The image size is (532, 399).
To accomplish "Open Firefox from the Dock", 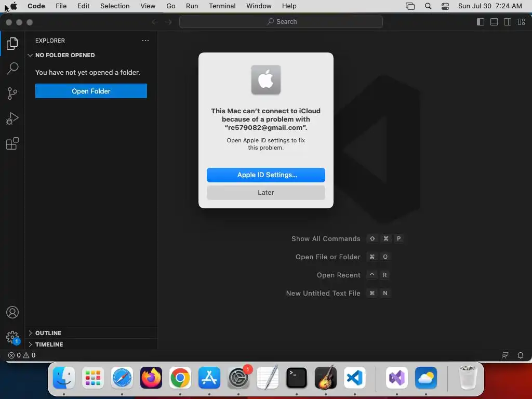I will click(x=151, y=378).
